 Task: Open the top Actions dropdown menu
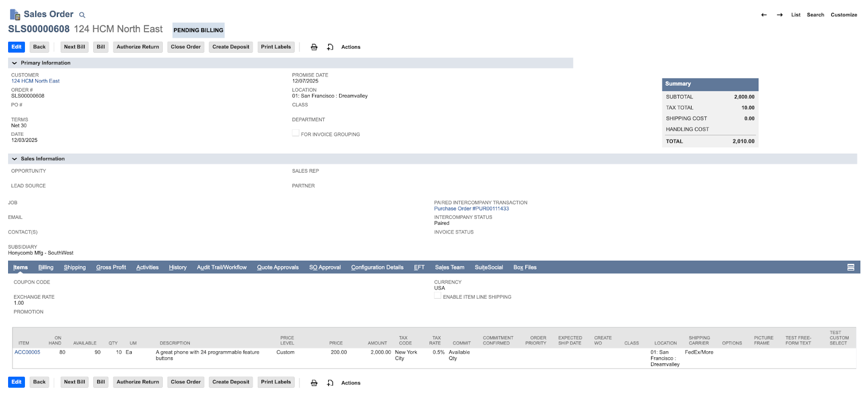tap(350, 47)
